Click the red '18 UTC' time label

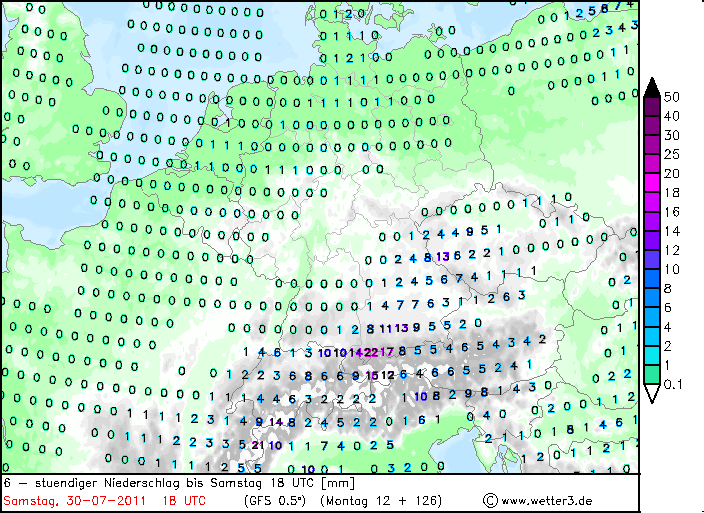[184, 500]
